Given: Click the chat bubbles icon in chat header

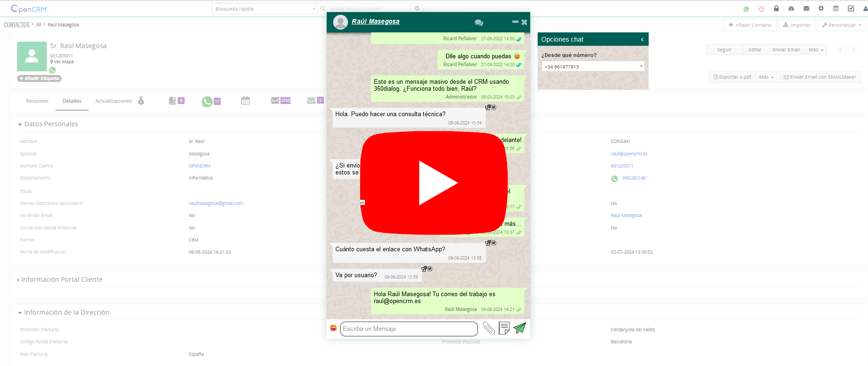Looking at the screenshot, I should pos(479,23).
